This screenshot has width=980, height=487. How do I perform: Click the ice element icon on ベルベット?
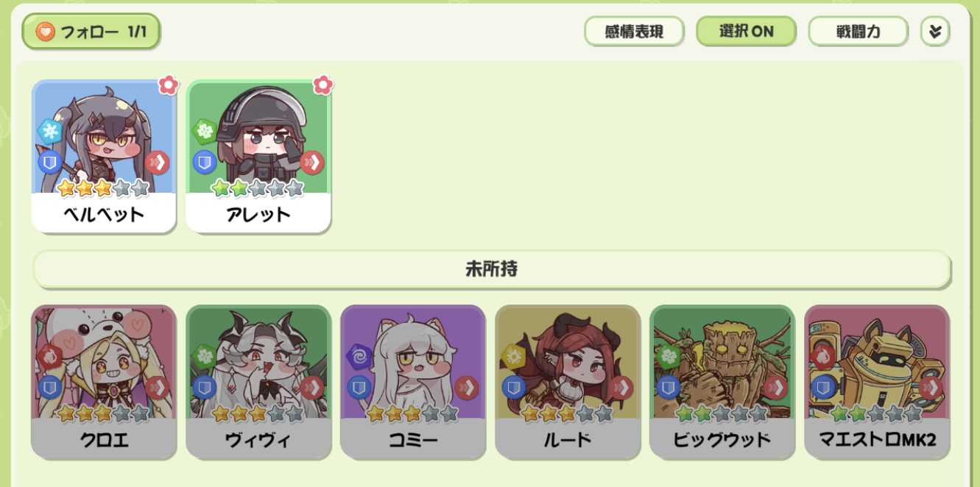(51, 132)
